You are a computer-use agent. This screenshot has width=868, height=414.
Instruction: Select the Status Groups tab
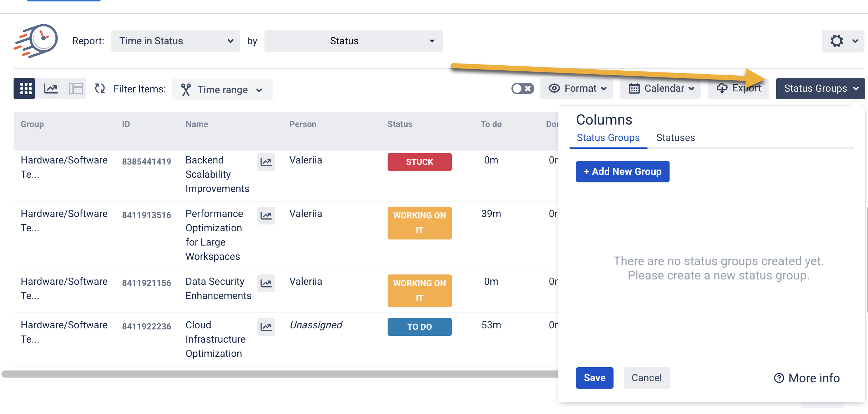pyautogui.click(x=608, y=138)
